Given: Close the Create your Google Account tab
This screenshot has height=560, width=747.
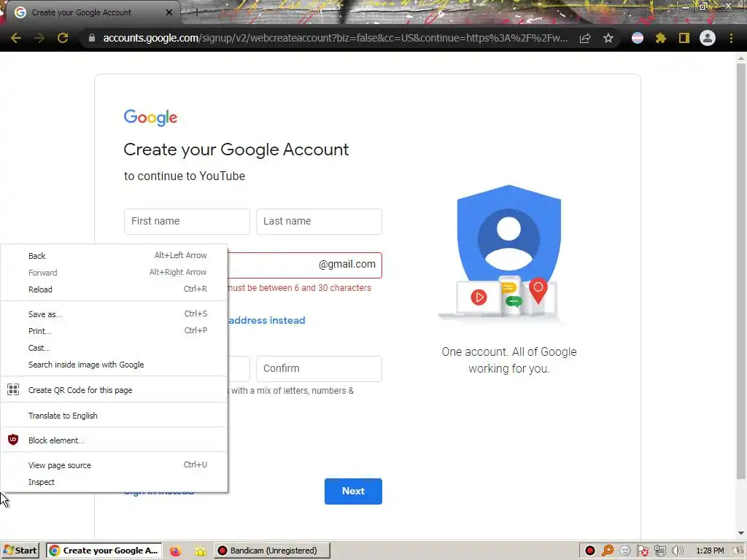Looking at the screenshot, I should pos(169,12).
